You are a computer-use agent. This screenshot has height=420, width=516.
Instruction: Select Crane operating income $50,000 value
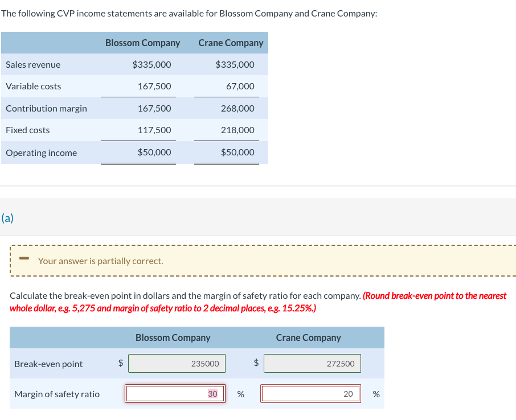[x=237, y=153]
